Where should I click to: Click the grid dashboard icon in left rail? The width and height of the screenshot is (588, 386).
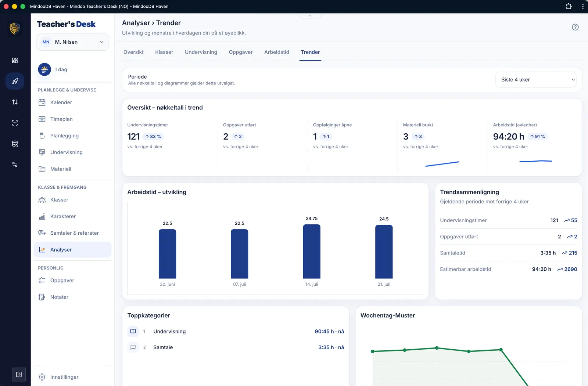pos(15,60)
